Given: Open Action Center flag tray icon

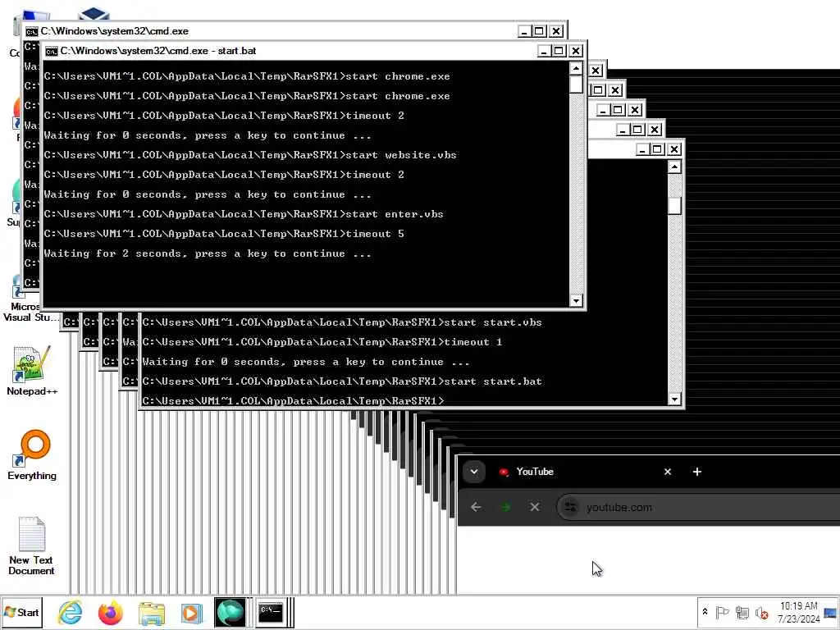Looking at the screenshot, I should coord(722,612).
